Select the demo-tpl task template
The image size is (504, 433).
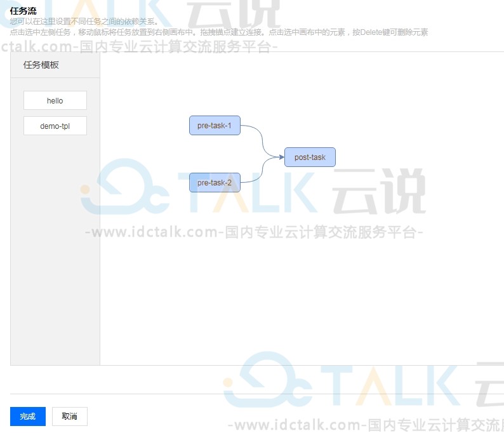click(x=55, y=126)
